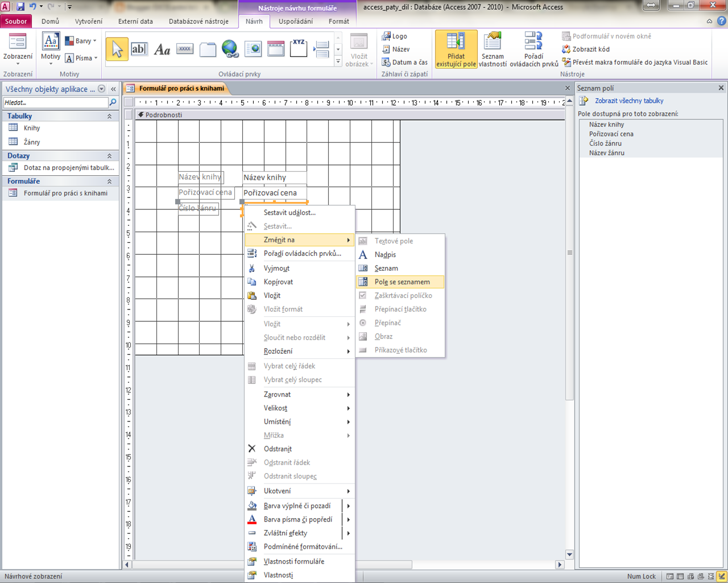Collapse the Dotazy group in navigation pane
728x583 pixels.
tap(109, 156)
